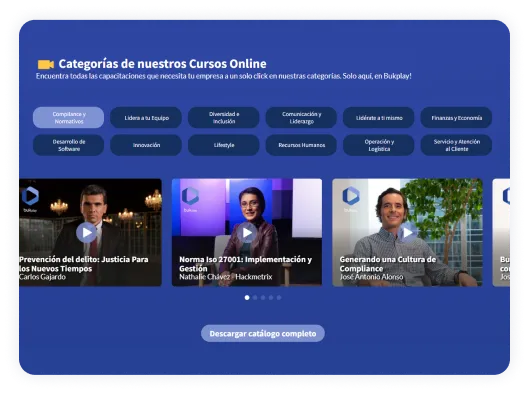
Task: Select Servicio y Atención al Cliente category
Action: tap(456, 145)
